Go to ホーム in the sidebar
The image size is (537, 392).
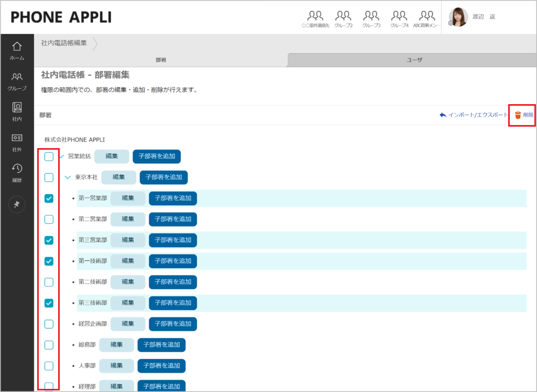(17, 51)
